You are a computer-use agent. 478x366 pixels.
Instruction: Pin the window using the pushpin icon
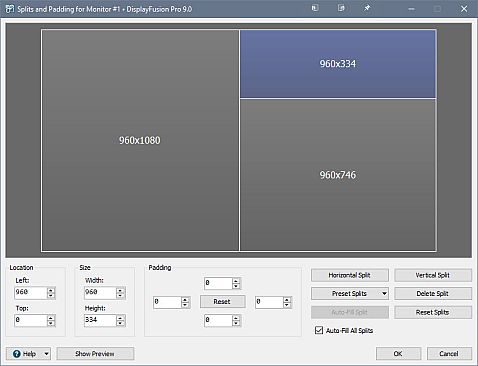pos(367,8)
